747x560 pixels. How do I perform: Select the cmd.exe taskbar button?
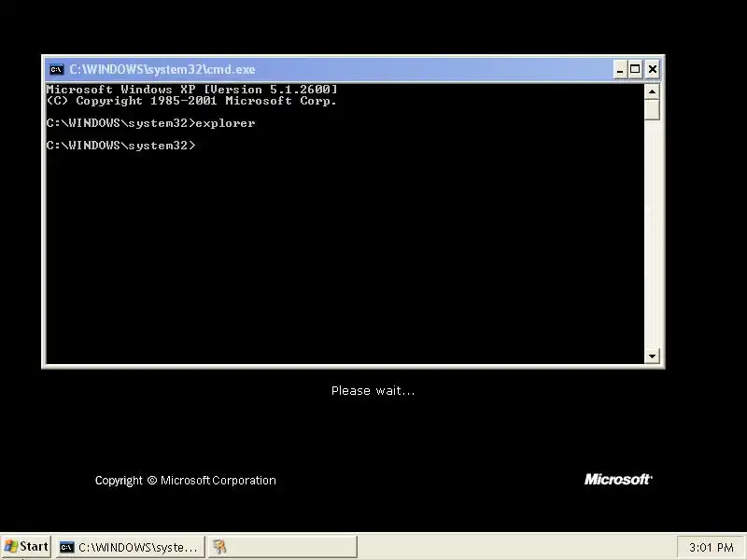pos(130,547)
